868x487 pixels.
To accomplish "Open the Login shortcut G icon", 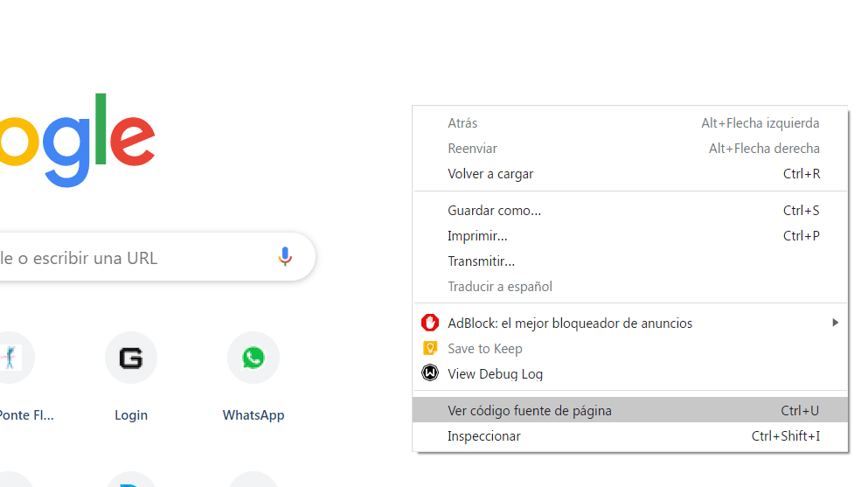I will point(131,358).
